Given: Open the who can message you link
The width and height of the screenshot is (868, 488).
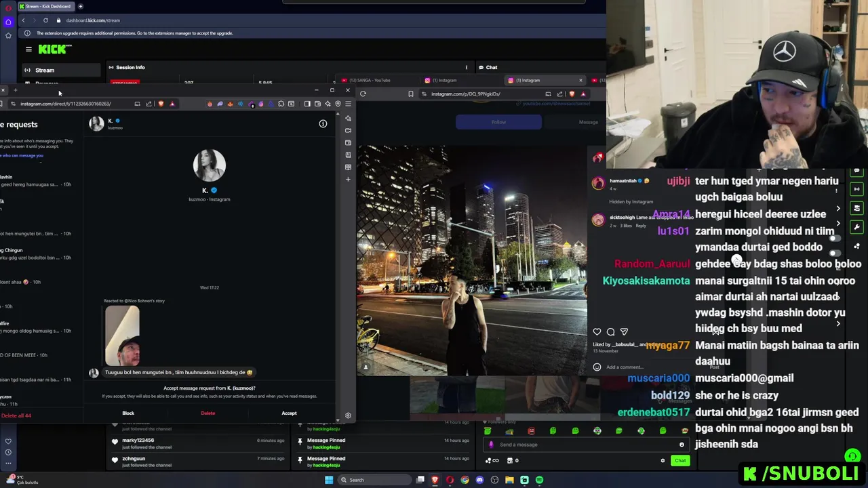Looking at the screenshot, I should (22, 155).
